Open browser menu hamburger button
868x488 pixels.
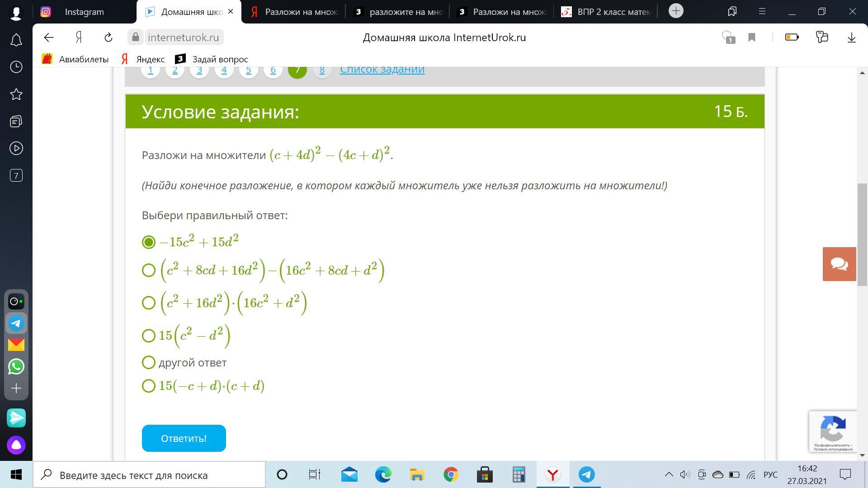[x=762, y=12]
